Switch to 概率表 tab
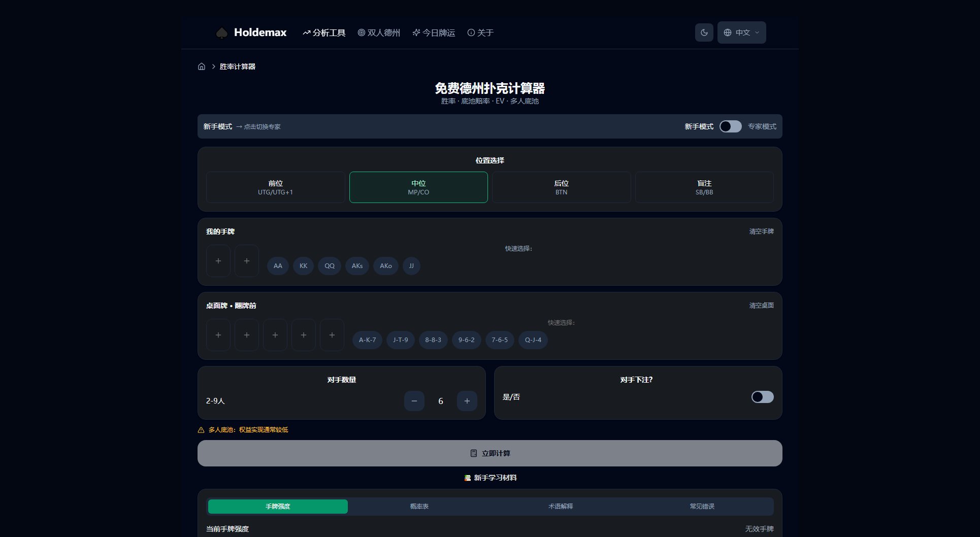Image resolution: width=980 pixels, height=537 pixels. pyautogui.click(x=419, y=507)
